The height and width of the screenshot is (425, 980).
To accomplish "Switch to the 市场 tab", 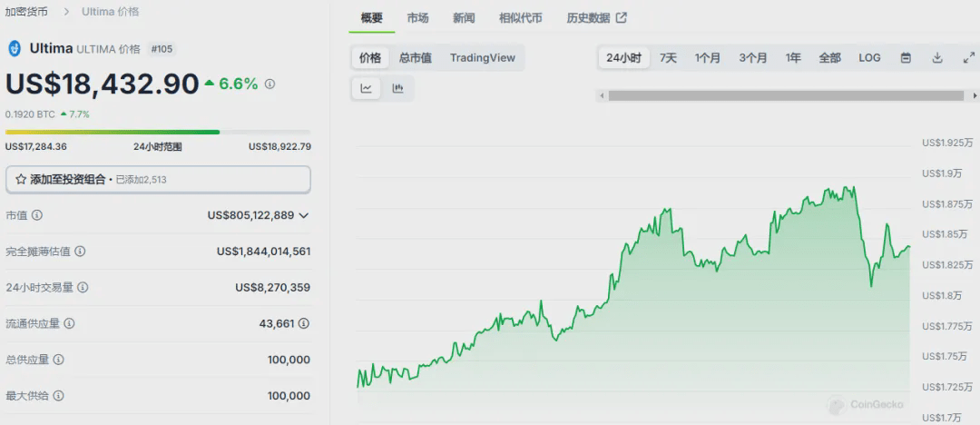I will (x=417, y=17).
